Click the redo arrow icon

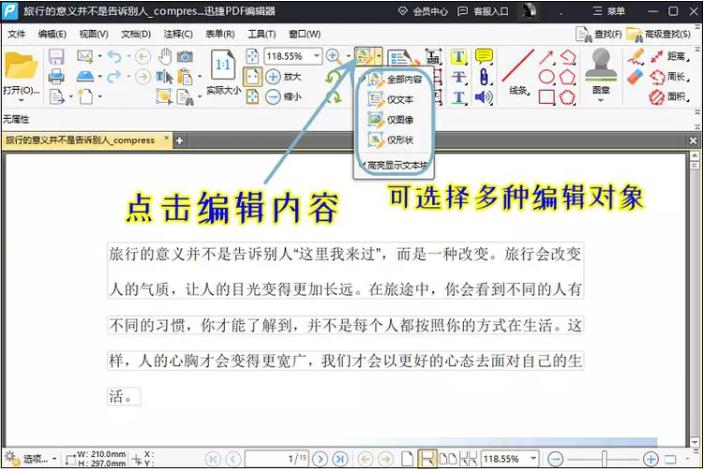click(x=114, y=77)
